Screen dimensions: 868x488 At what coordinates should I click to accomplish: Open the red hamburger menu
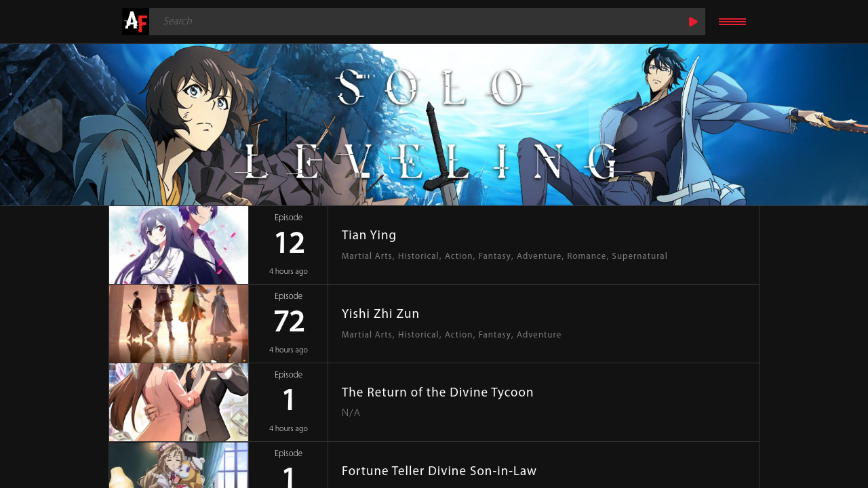(732, 22)
